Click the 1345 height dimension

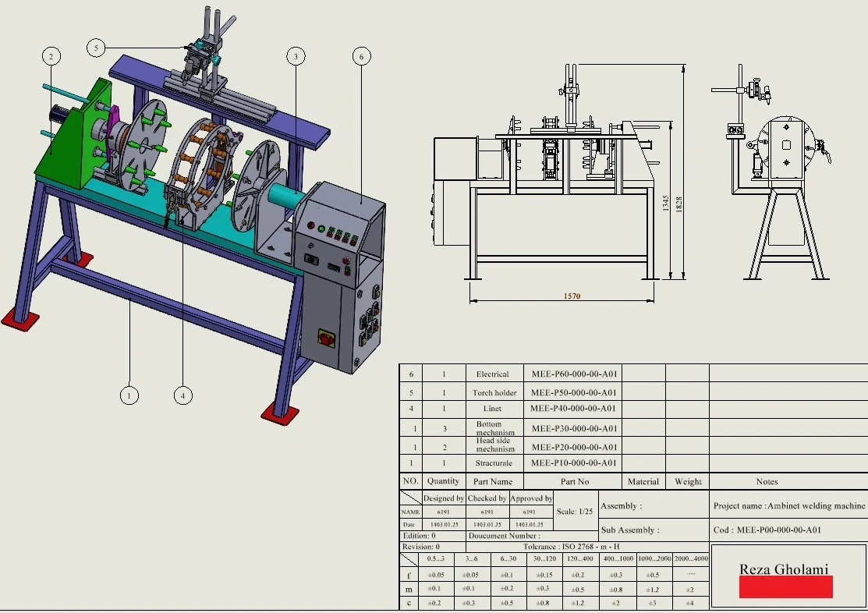click(665, 204)
